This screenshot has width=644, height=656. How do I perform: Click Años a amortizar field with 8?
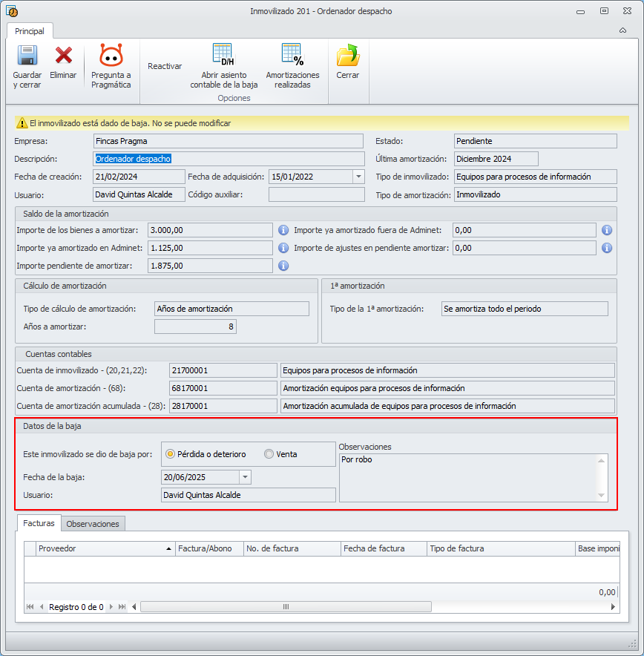point(195,327)
